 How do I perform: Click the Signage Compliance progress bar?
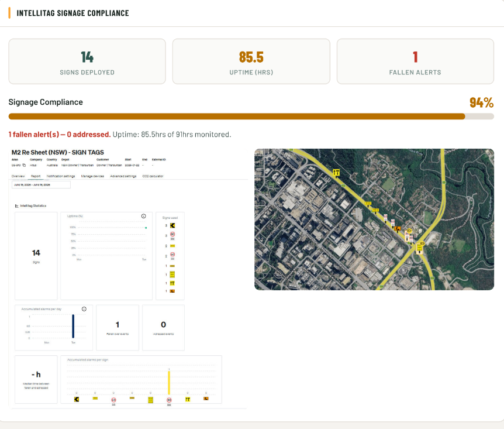[x=251, y=116]
